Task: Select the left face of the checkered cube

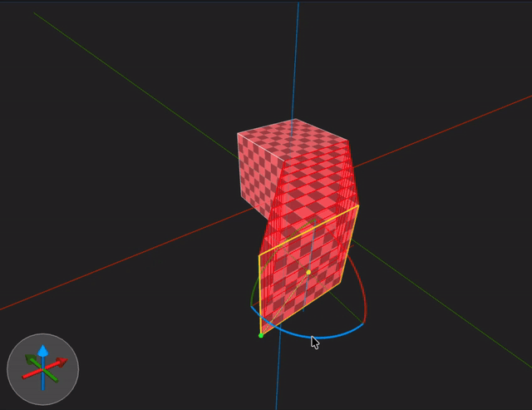Action: pos(258,173)
